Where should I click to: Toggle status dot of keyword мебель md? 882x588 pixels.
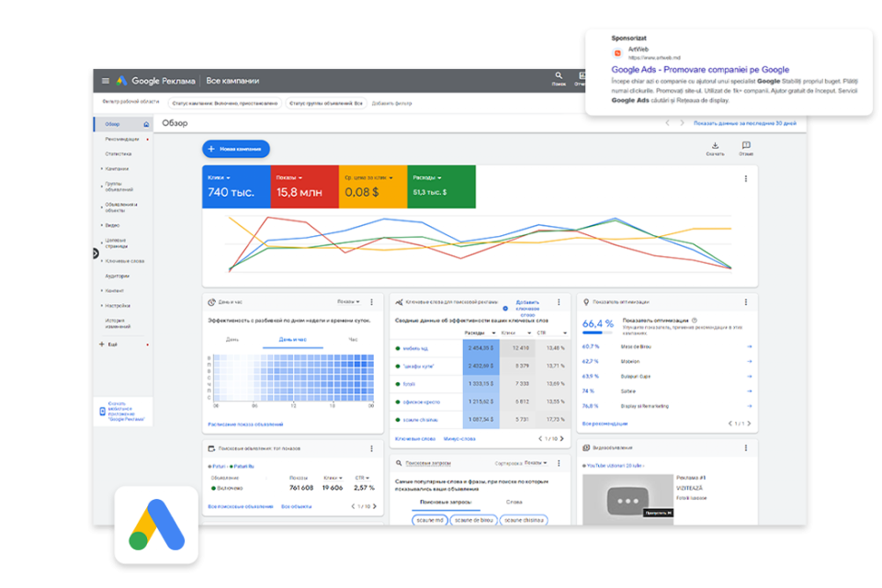point(398,348)
